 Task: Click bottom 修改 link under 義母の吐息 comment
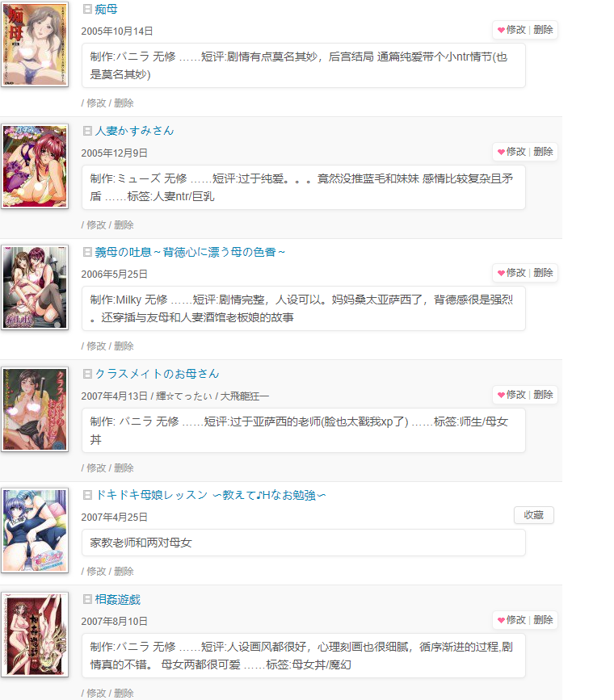(x=96, y=346)
